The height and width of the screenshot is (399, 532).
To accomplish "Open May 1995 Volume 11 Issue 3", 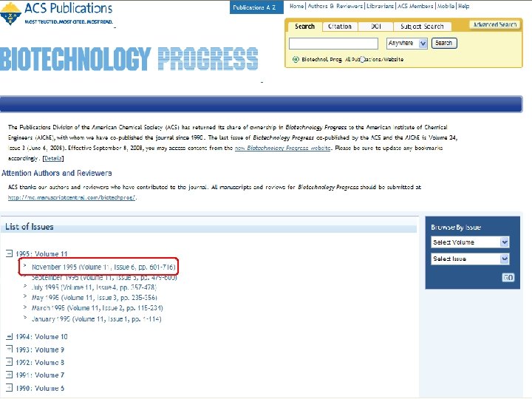I will [x=95, y=298].
